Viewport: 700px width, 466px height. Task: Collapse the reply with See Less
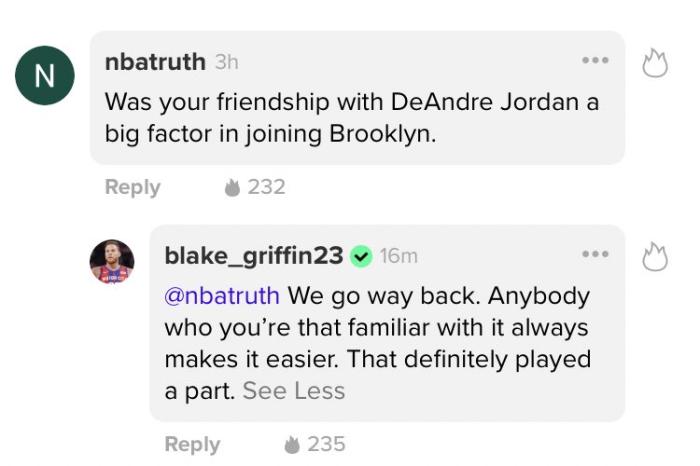[294, 391]
